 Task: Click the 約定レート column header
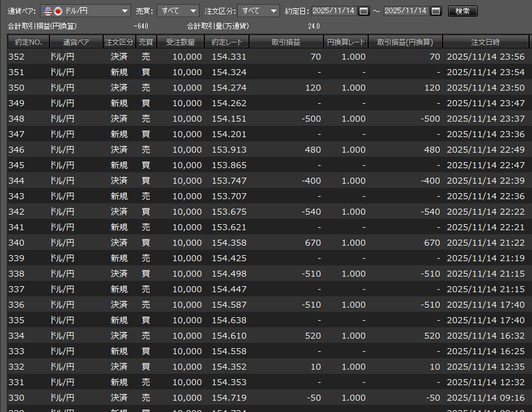point(227,42)
